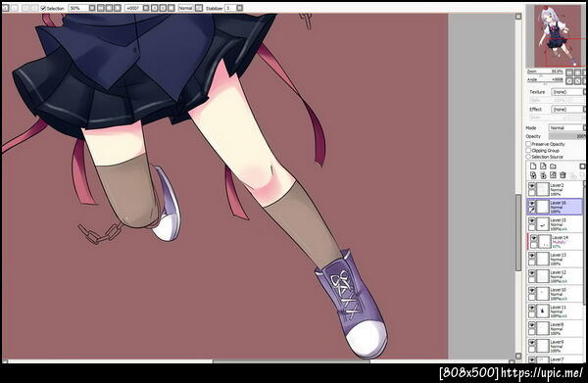
Task: Select Layer9 in the layer list
Action: pos(555,346)
